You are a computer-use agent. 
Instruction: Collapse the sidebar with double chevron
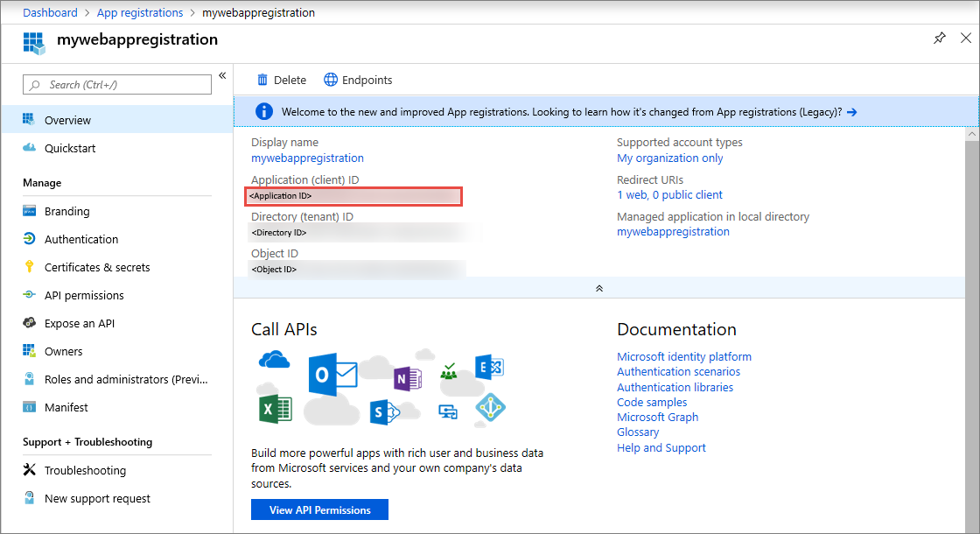222,75
